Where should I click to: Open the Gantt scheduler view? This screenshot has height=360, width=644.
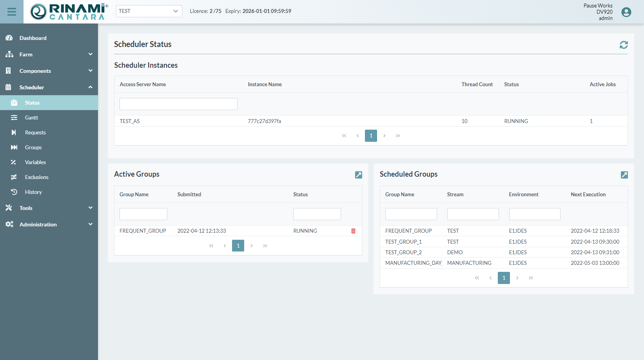pos(31,118)
